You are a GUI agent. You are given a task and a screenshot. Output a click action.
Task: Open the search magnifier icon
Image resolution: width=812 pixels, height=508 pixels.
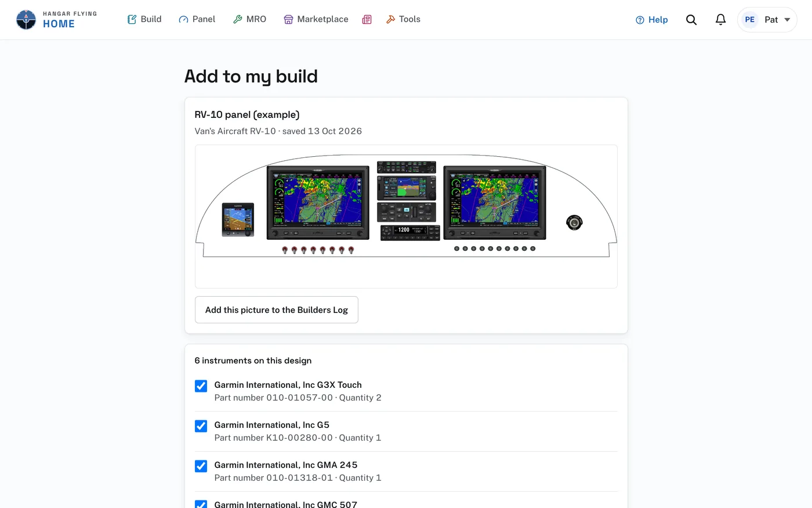(691, 20)
